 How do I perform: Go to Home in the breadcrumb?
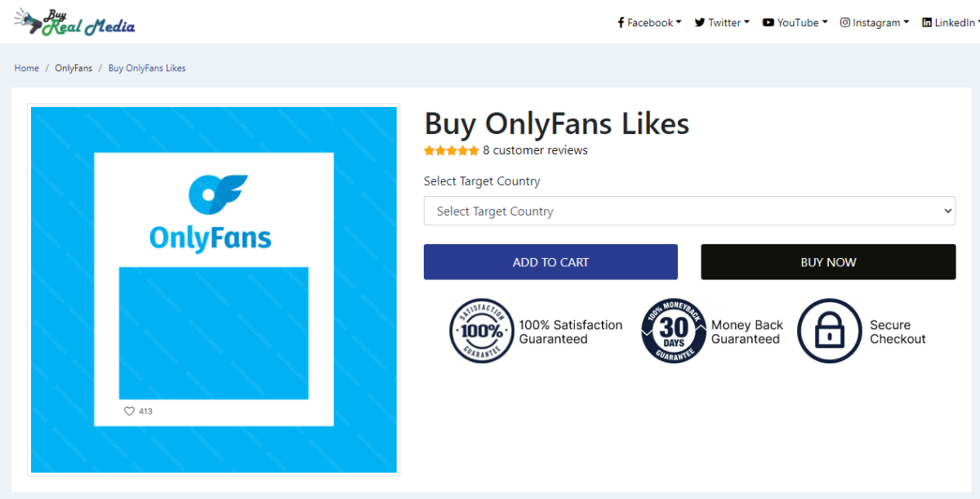(26, 68)
